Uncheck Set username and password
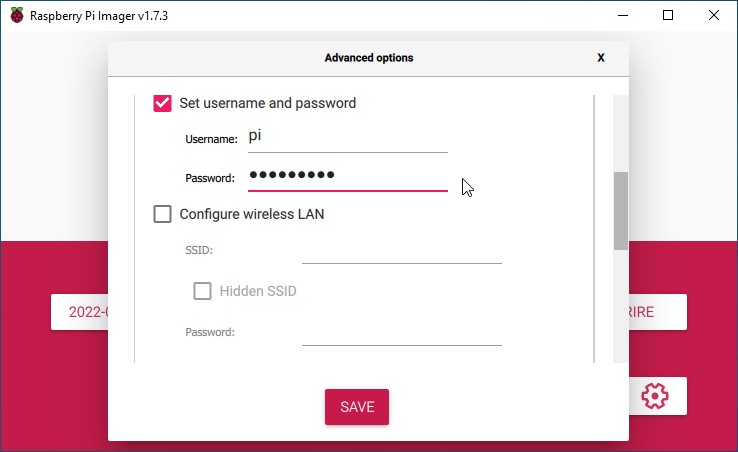This screenshot has height=452, width=738. pos(162,103)
